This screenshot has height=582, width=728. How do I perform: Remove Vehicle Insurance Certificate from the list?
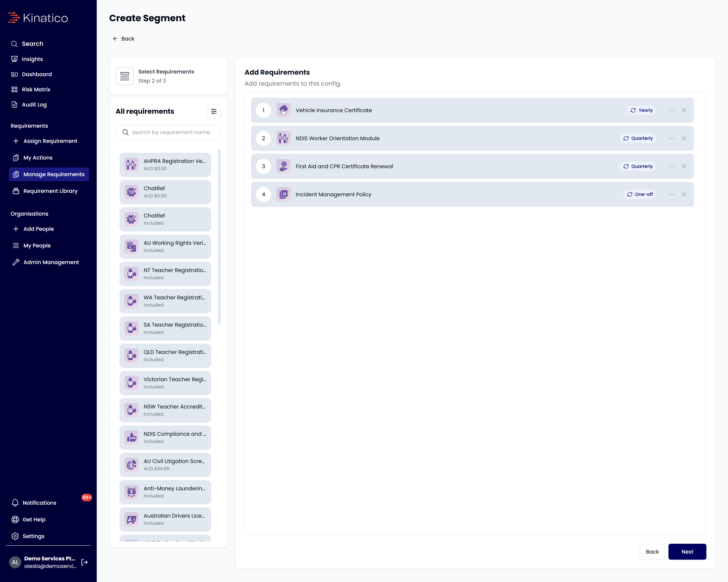click(684, 110)
